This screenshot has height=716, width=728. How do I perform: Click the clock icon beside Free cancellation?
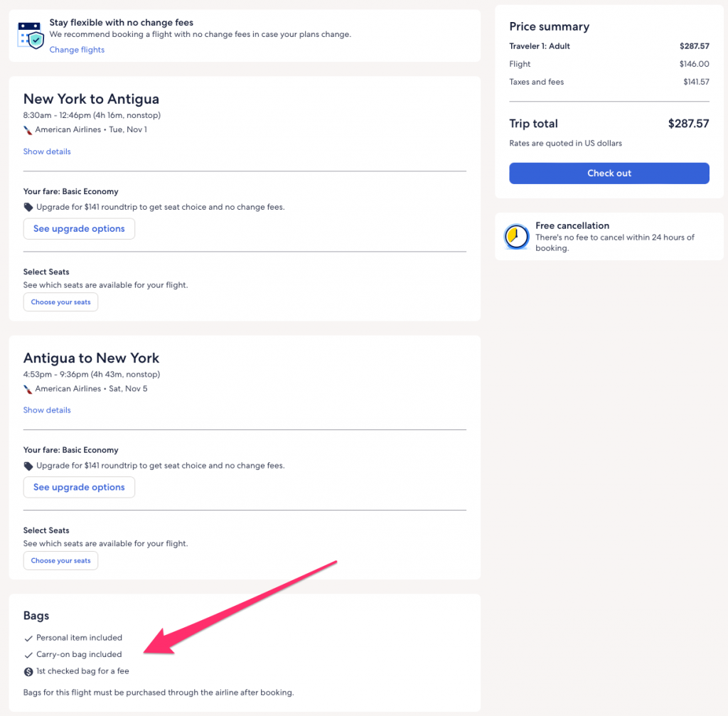516,237
